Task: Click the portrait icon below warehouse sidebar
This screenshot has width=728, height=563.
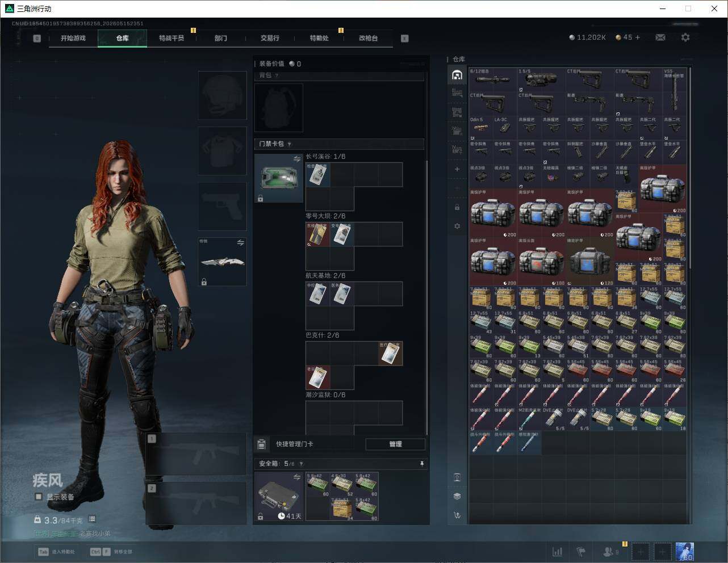Action: [457, 477]
